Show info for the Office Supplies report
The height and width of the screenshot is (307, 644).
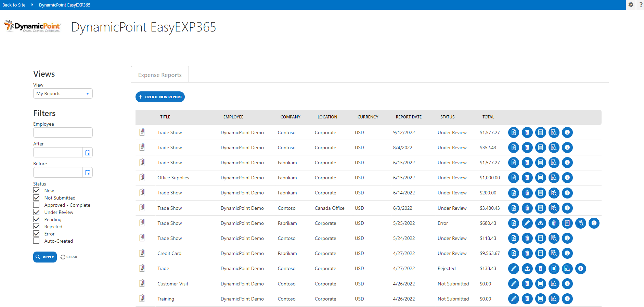click(567, 178)
